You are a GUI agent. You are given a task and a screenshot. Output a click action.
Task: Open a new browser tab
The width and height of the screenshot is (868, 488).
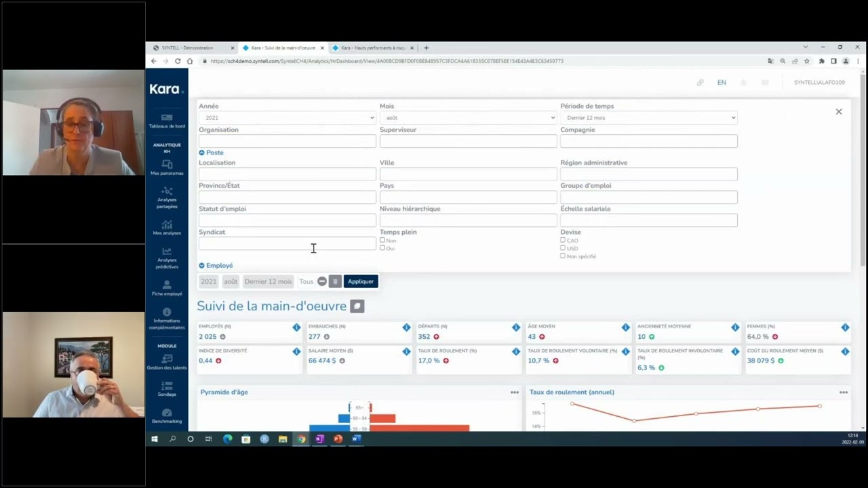click(x=426, y=48)
